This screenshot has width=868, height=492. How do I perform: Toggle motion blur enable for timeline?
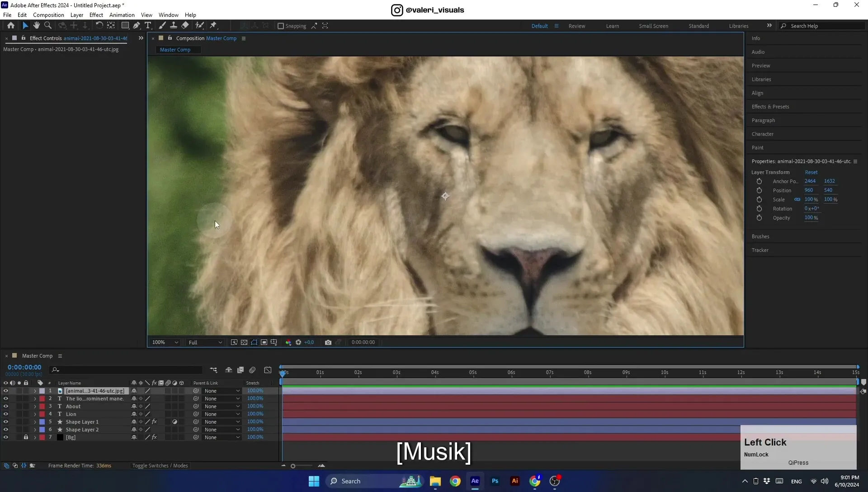point(252,370)
